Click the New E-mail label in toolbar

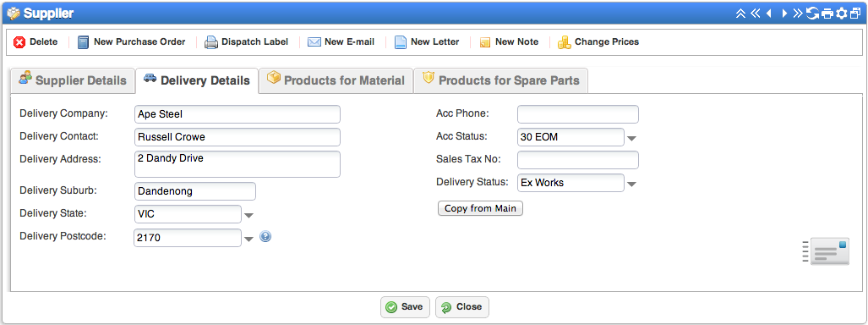pyautogui.click(x=349, y=42)
